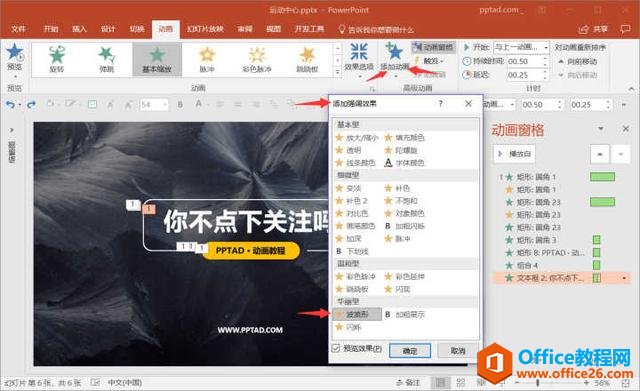Choose 波浪形 in the emphasis dialog

click(x=358, y=314)
